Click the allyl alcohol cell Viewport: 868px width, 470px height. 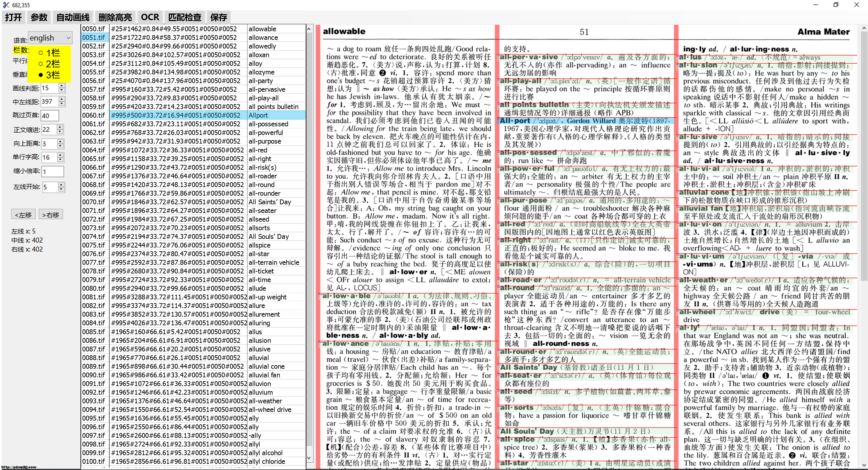point(276,453)
